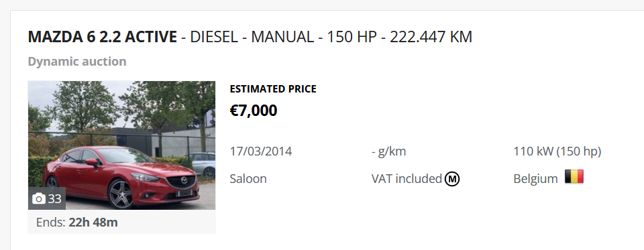Click the Ends 22h 48m countdown
The height and width of the screenshot is (250, 644).
tap(76, 223)
